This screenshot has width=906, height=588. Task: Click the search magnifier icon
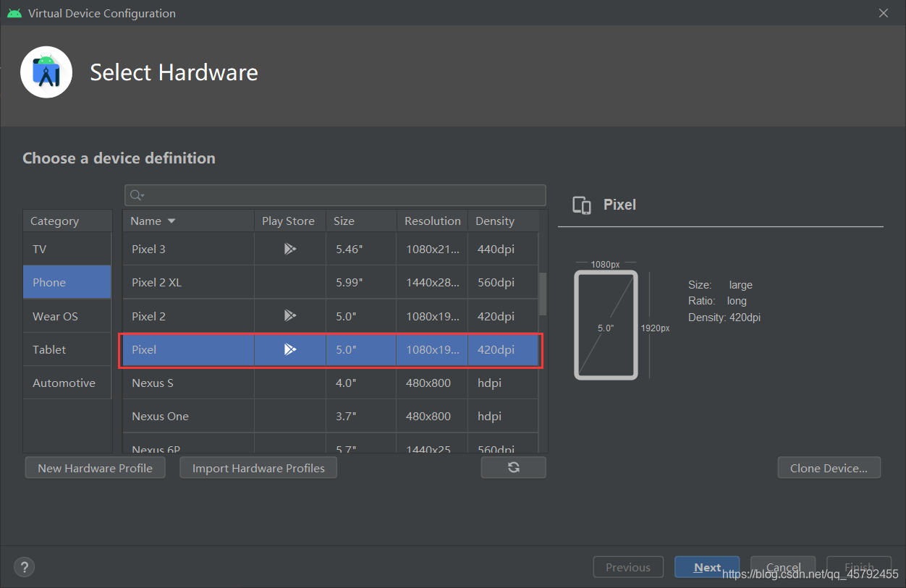(x=136, y=195)
